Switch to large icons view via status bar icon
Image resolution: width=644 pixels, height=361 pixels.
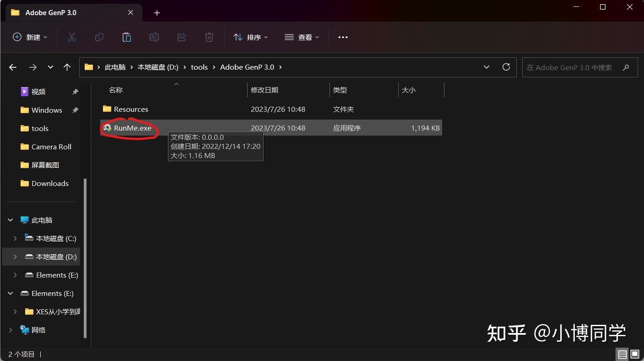tap(635, 354)
